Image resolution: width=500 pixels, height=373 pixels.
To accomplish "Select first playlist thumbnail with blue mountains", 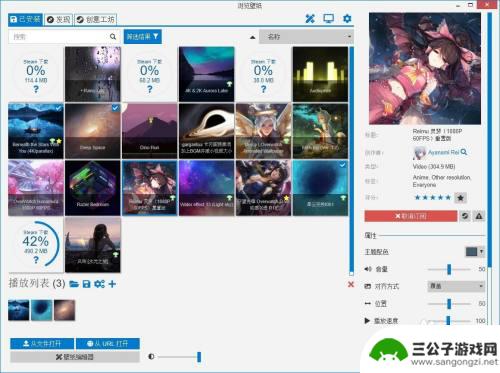I will 19,310.
